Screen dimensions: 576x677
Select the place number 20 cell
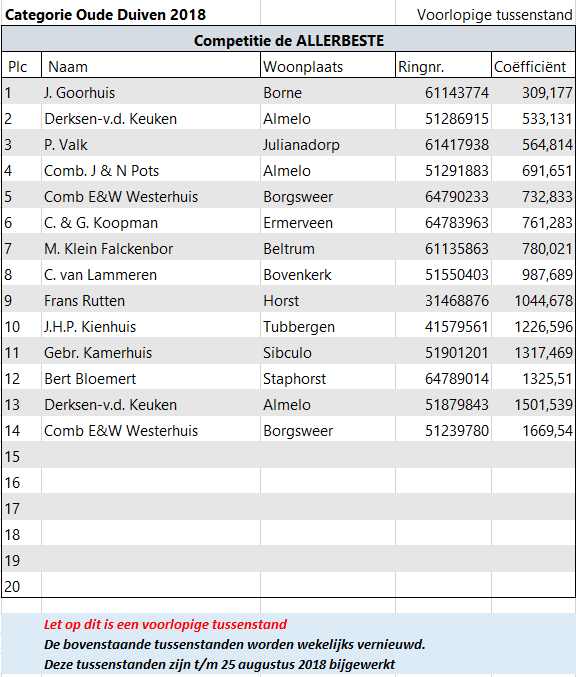tap(22, 586)
